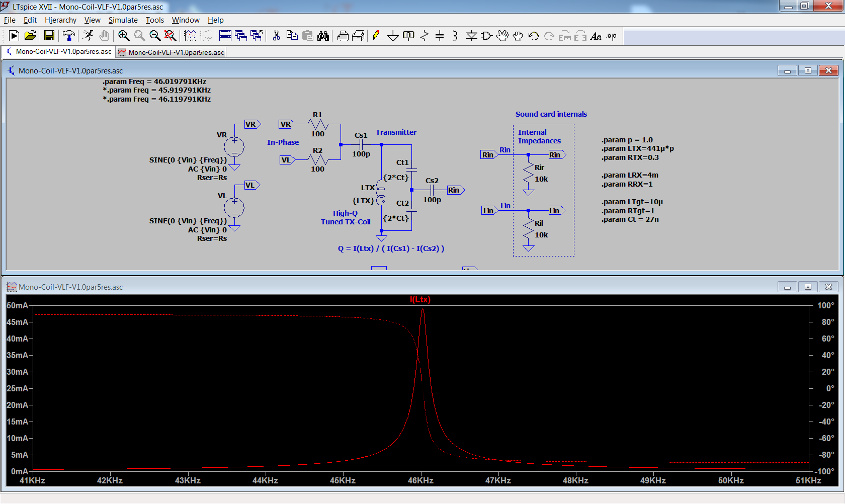Select the .param Freq = 46.019791KHz directive
The image size is (845, 504).
coord(156,81)
